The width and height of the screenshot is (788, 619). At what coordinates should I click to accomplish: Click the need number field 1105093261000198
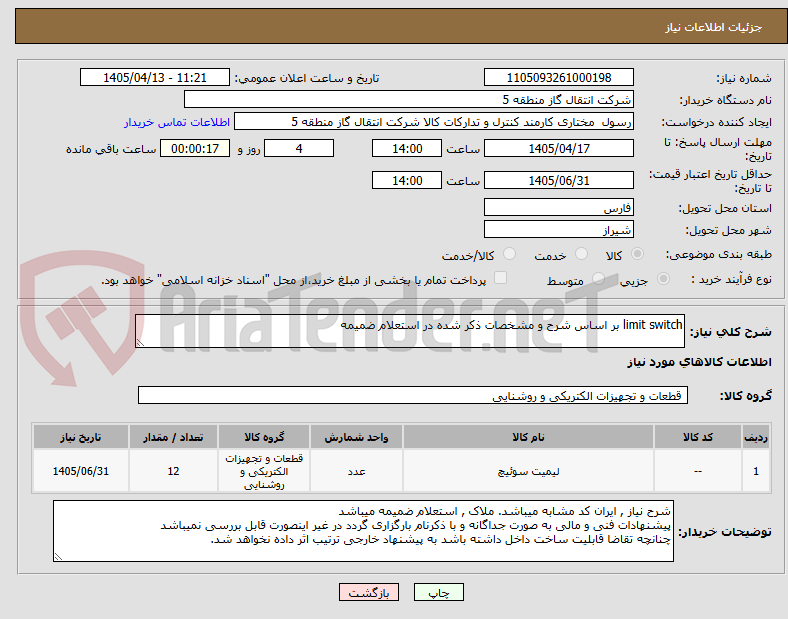[558, 78]
